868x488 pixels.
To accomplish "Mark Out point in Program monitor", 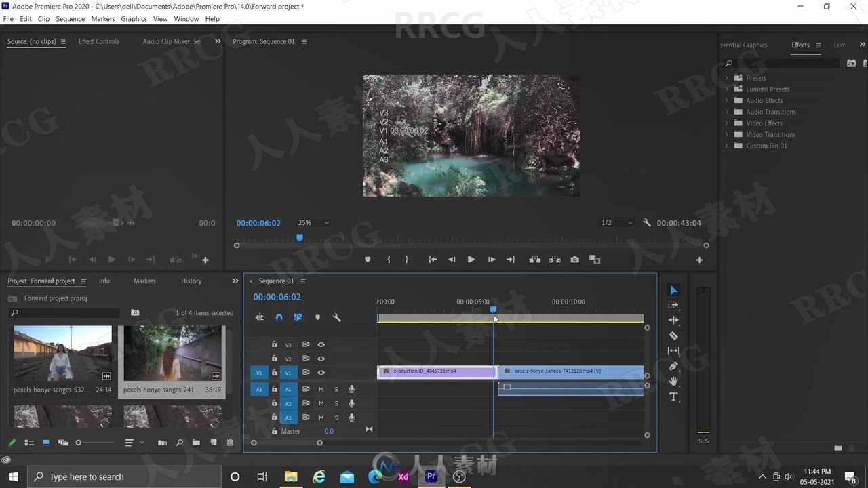I will [407, 260].
